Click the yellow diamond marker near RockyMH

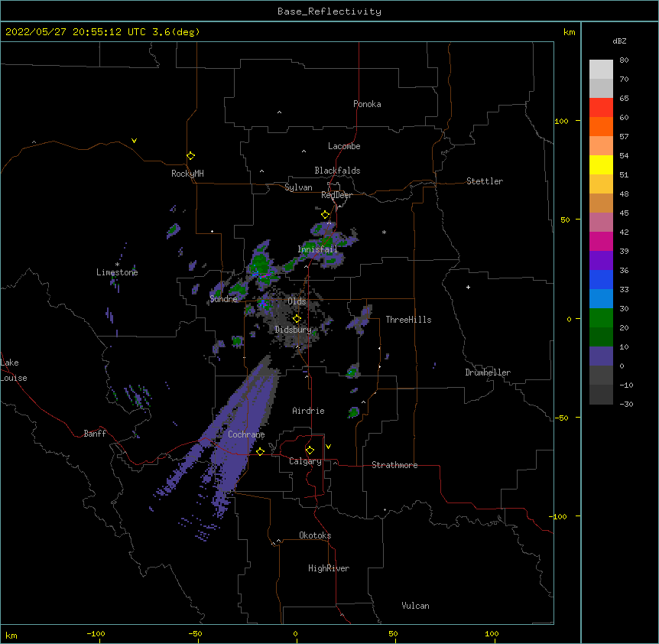tap(190, 156)
